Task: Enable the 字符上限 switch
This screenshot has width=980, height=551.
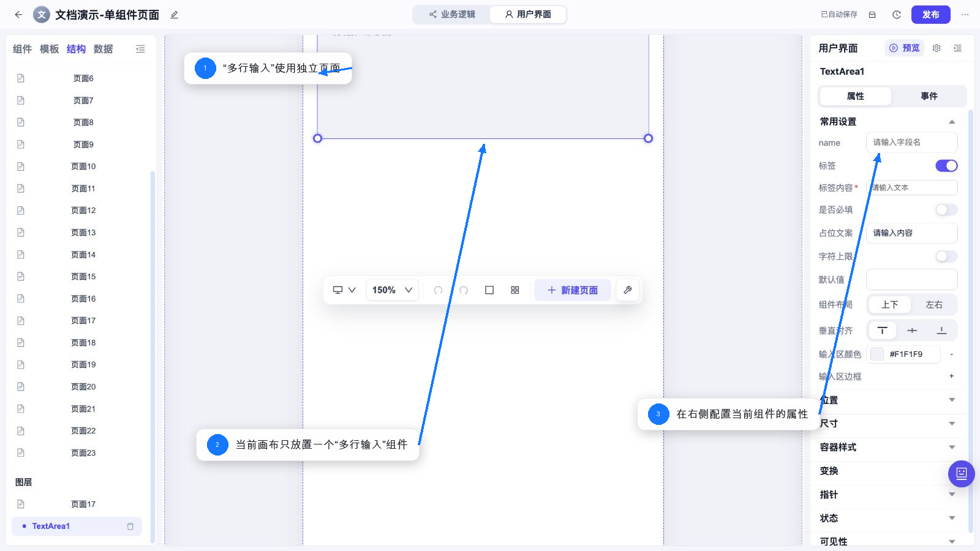Action: tap(946, 257)
